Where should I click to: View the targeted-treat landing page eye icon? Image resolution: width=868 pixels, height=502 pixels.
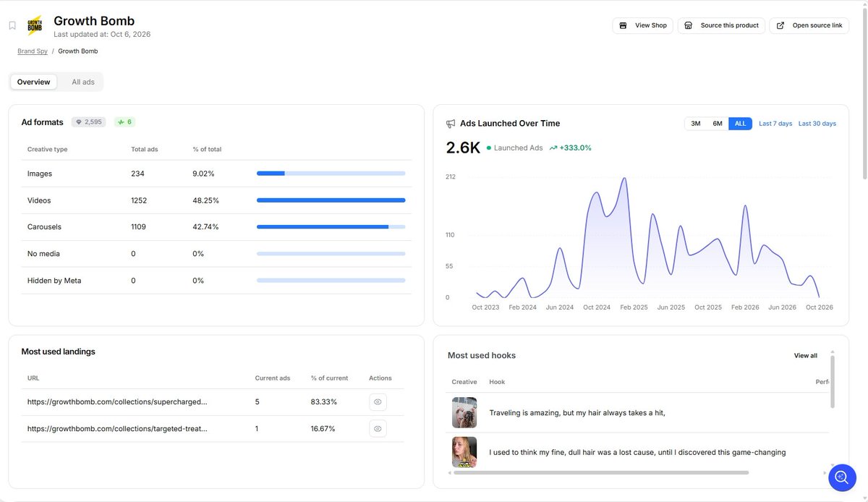pos(378,429)
